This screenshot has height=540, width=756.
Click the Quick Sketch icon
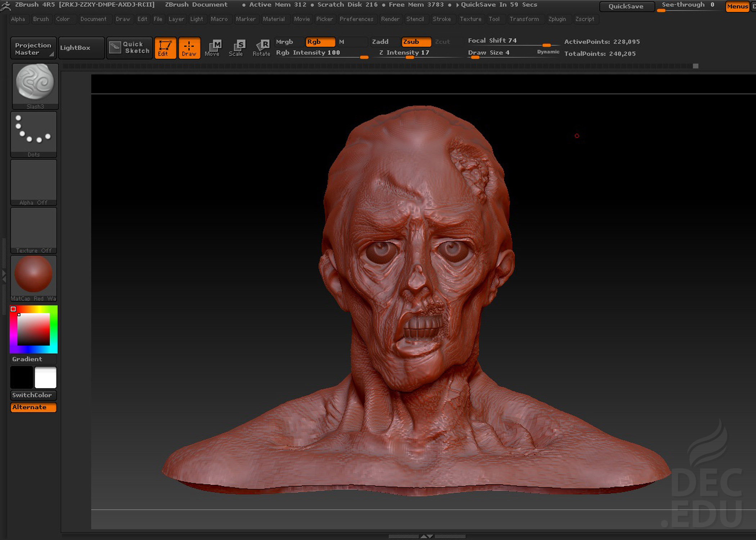click(129, 48)
